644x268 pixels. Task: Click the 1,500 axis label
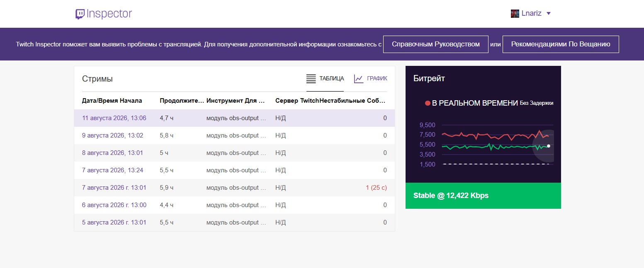click(x=427, y=164)
